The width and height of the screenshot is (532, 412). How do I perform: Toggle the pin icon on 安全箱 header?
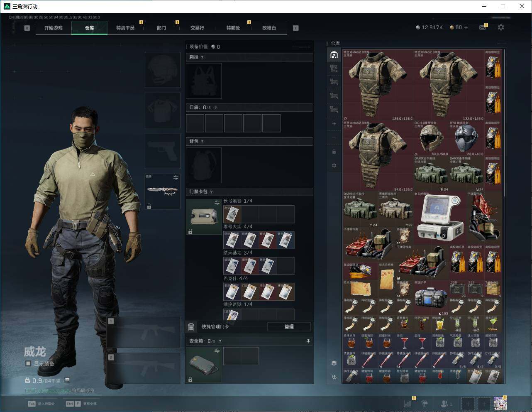point(308,341)
